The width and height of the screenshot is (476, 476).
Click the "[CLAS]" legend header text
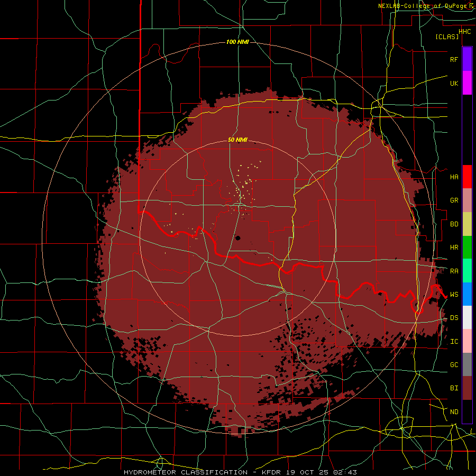[x=447, y=37]
